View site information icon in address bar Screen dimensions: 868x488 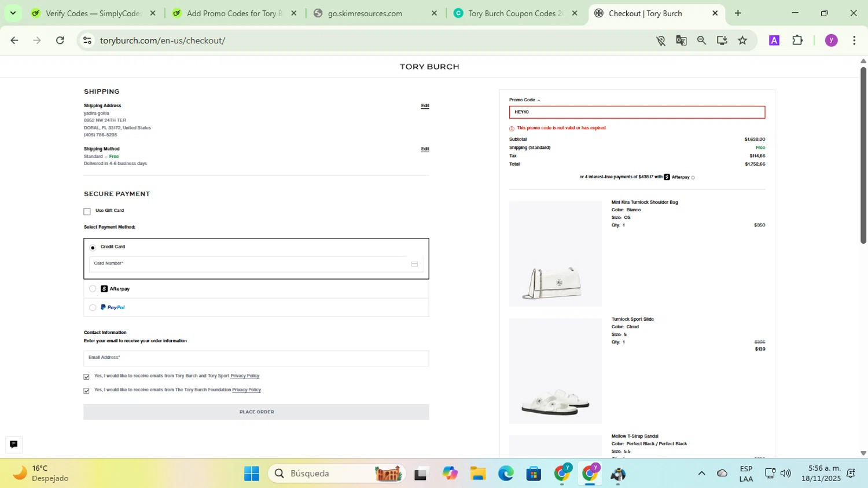click(87, 40)
